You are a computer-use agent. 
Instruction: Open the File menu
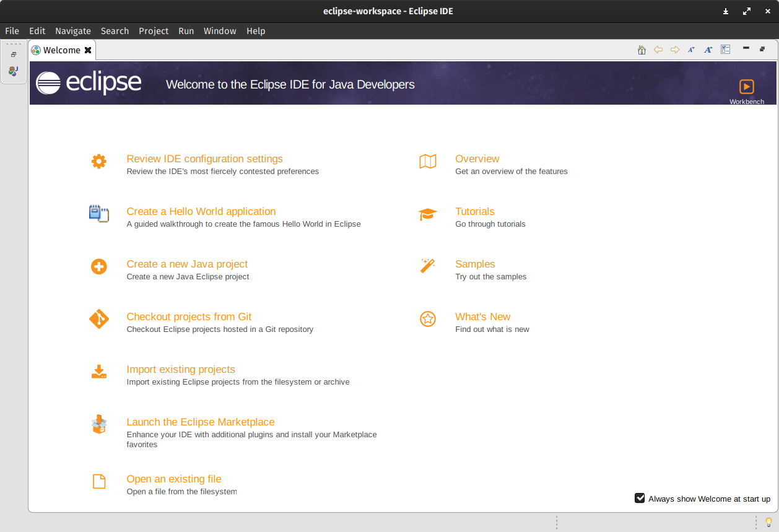12,30
